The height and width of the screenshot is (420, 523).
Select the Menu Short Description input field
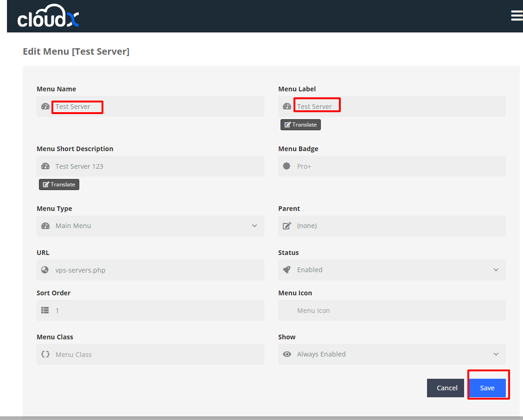coord(158,166)
